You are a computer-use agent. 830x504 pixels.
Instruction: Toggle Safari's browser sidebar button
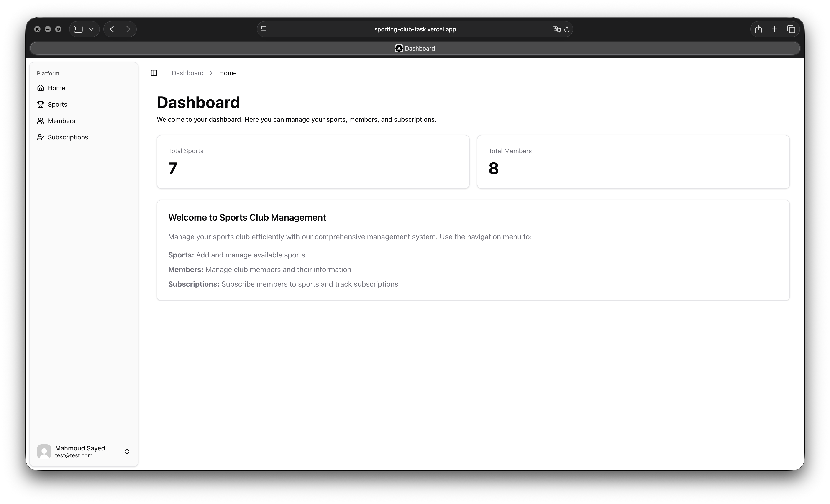tap(78, 29)
